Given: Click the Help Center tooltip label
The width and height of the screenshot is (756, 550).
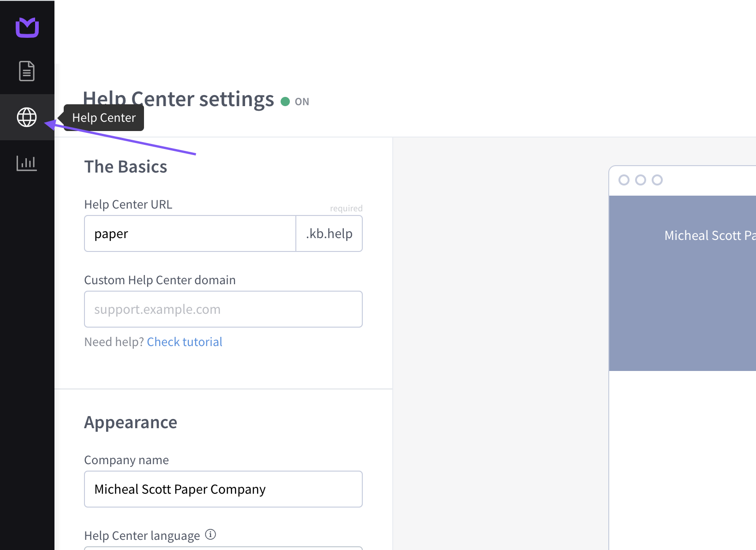Looking at the screenshot, I should coord(104,118).
